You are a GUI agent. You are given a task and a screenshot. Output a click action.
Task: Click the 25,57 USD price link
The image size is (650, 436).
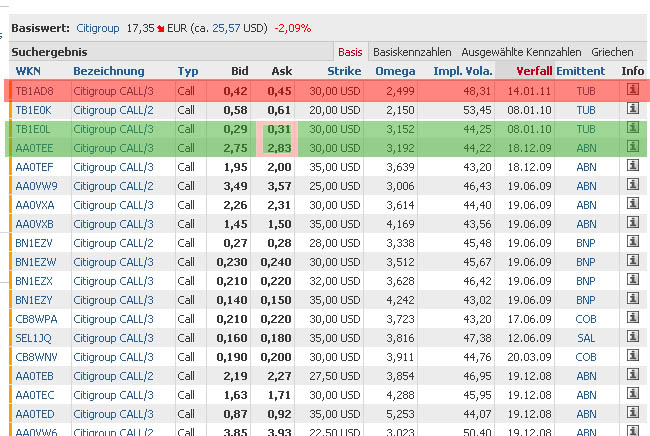tap(226, 29)
